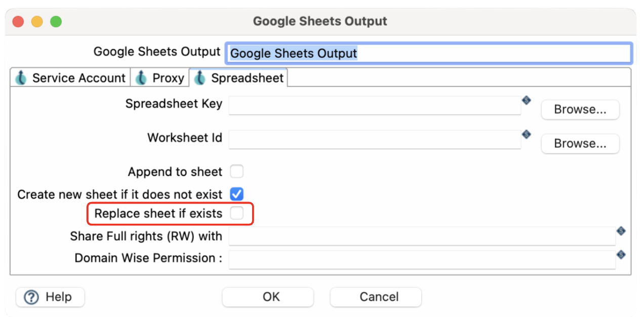
Task: Focus the Spreadsheet Key text field
Action: coord(375,105)
